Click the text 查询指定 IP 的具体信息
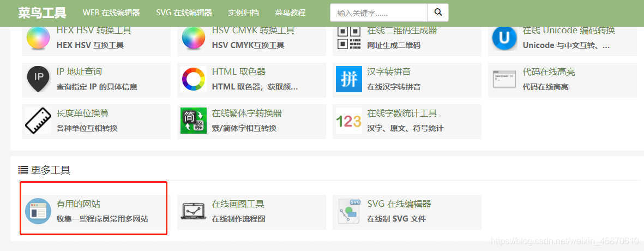The image size is (644, 251). point(97,87)
